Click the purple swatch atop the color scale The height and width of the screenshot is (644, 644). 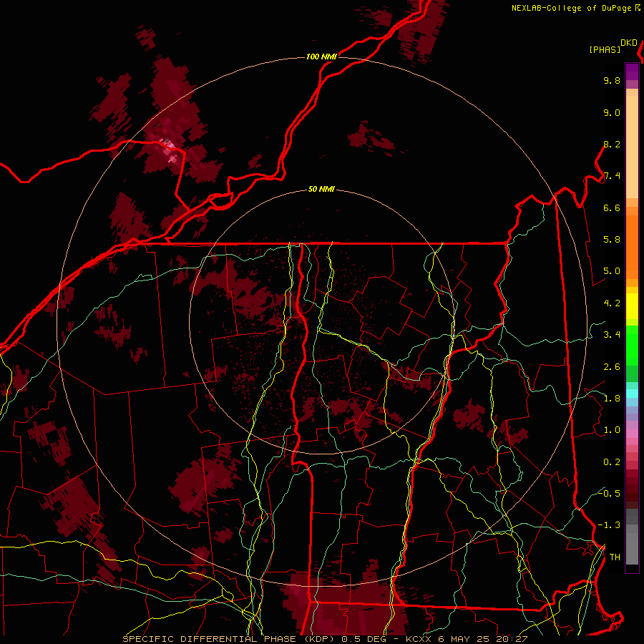point(632,72)
